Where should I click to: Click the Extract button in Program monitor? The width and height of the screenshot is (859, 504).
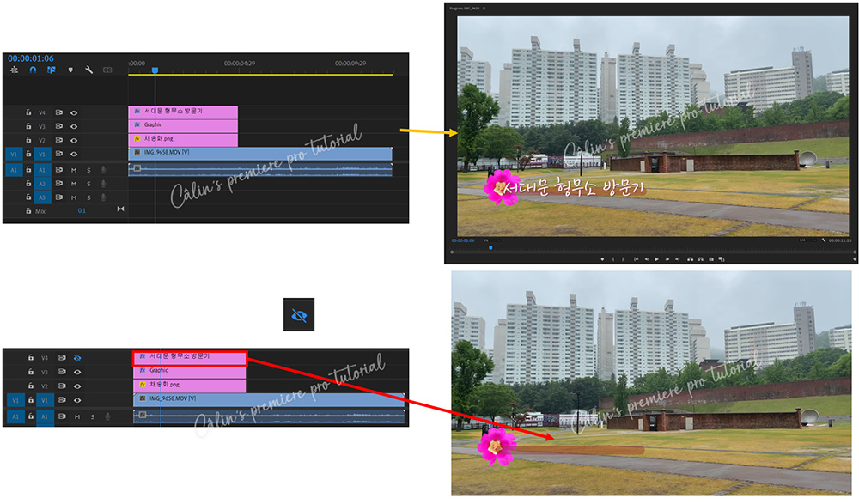(x=701, y=259)
